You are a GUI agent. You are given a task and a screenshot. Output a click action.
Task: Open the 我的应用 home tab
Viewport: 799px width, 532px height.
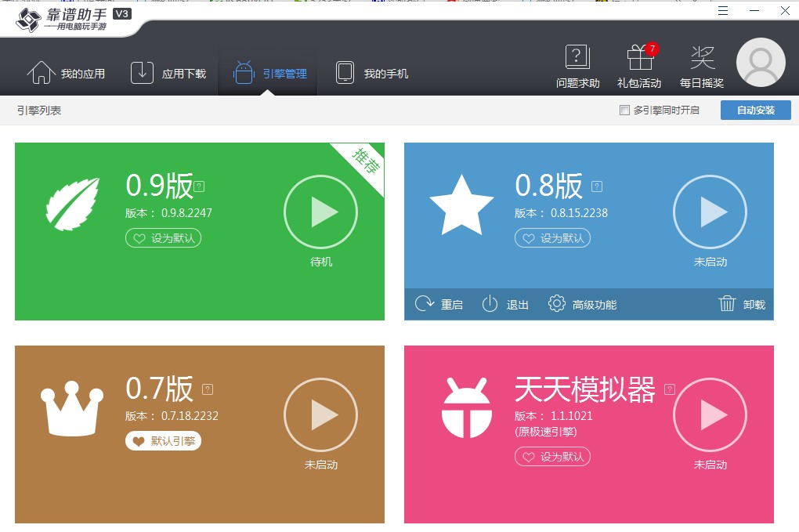66,73
